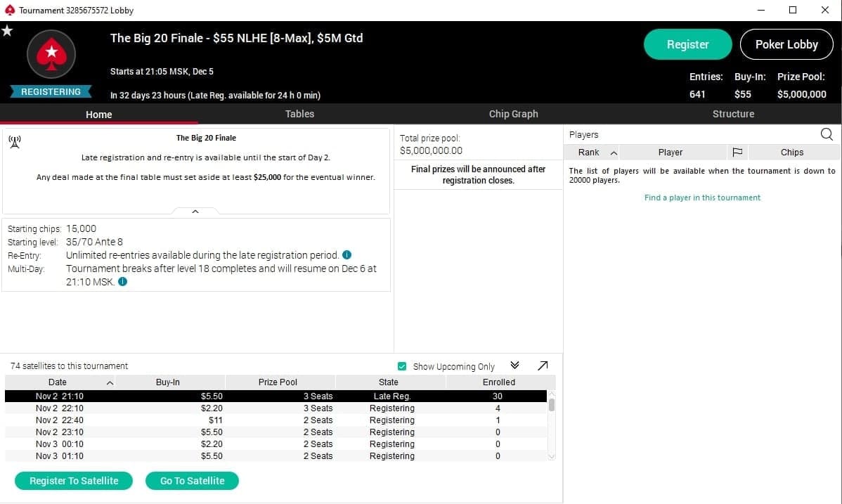Select the Nov 2 23:10 satellite row
This screenshot has width=842, height=504.
(x=276, y=432)
